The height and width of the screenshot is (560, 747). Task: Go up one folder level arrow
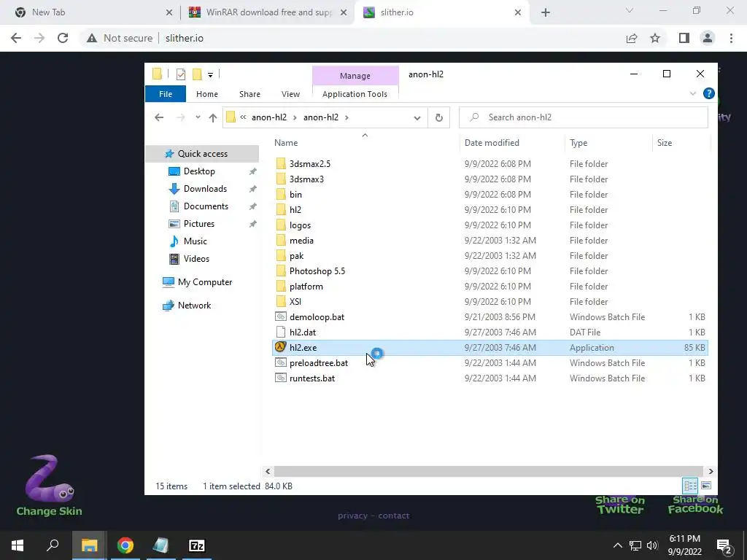[x=212, y=117]
